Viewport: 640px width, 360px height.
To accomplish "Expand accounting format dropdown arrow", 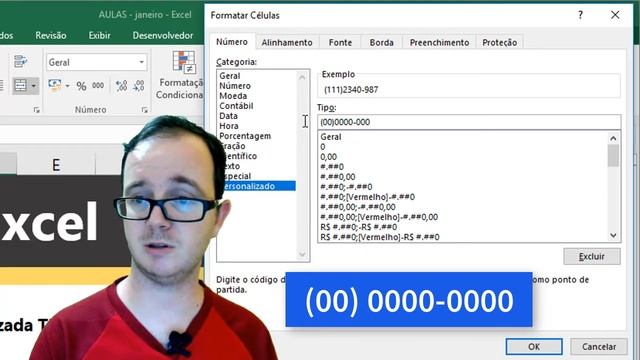I will (67, 86).
